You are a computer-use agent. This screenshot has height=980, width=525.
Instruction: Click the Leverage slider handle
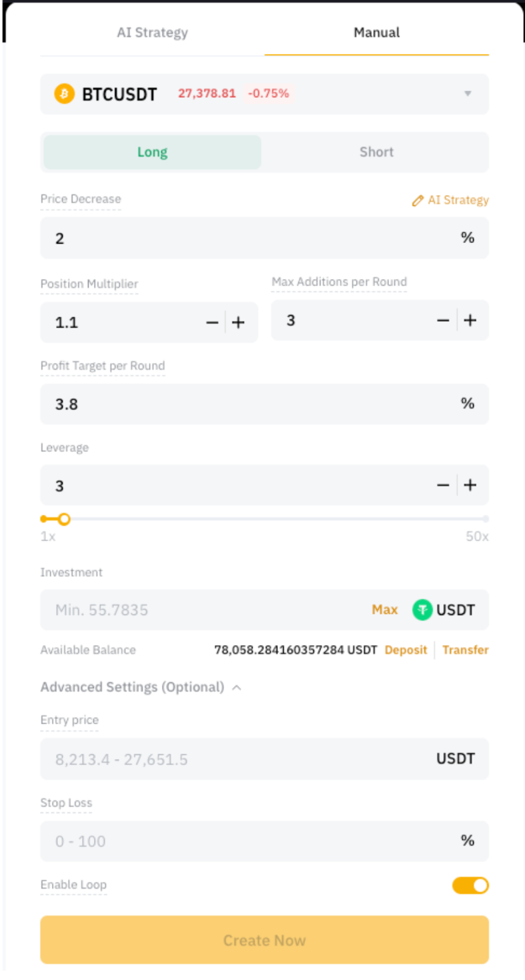(x=64, y=519)
